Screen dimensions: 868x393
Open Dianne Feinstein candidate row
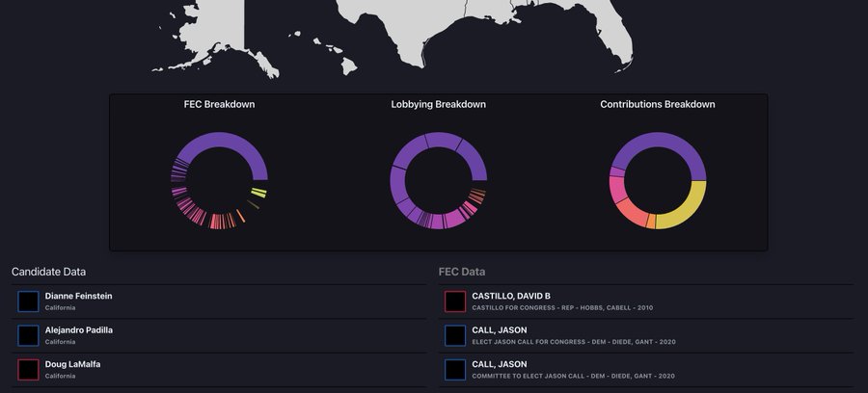pyautogui.click(x=219, y=301)
